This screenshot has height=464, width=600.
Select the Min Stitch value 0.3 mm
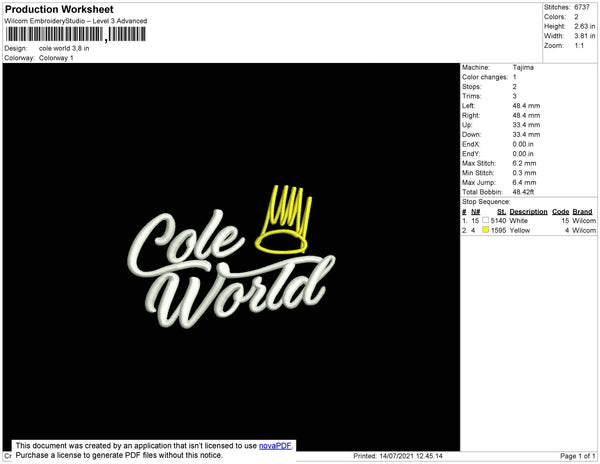[524, 173]
